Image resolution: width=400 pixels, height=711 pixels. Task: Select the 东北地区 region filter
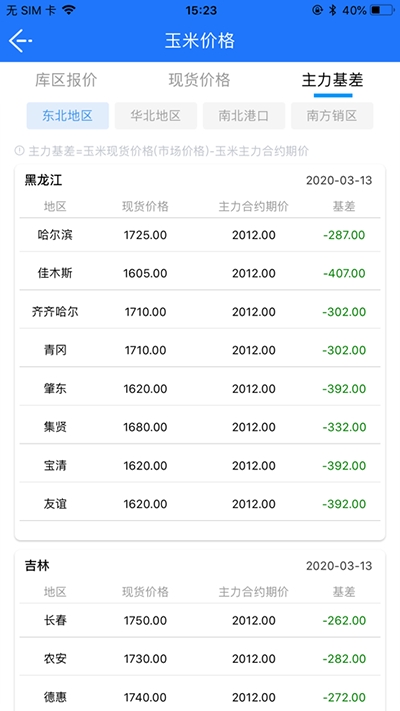pyautogui.click(x=68, y=116)
